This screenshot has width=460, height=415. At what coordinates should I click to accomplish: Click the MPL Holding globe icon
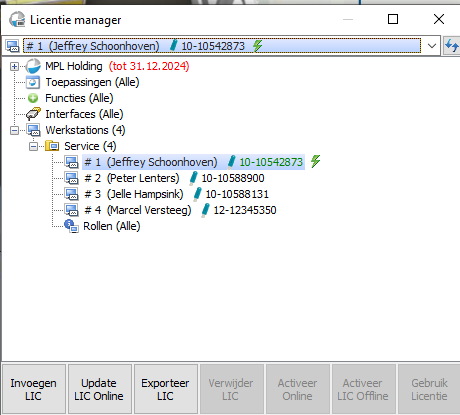click(33, 66)
